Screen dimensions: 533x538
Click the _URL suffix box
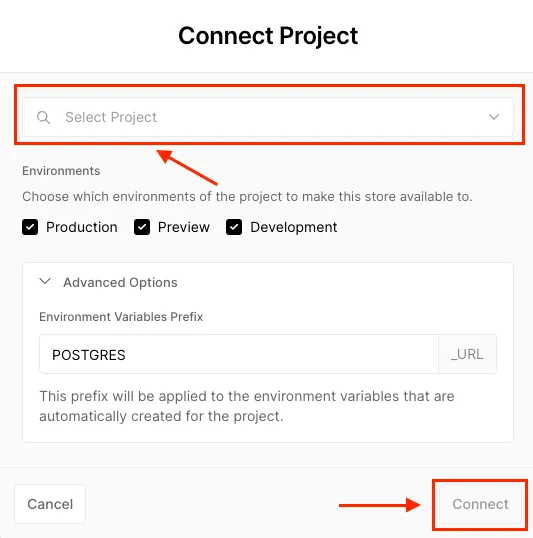[467, 354]
